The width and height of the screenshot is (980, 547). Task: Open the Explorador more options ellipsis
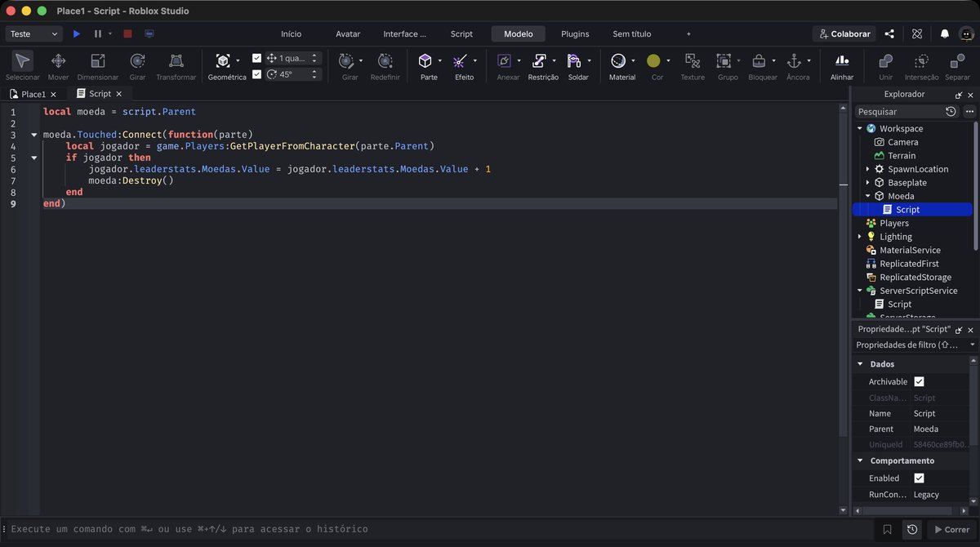click(x=969, y=111)
